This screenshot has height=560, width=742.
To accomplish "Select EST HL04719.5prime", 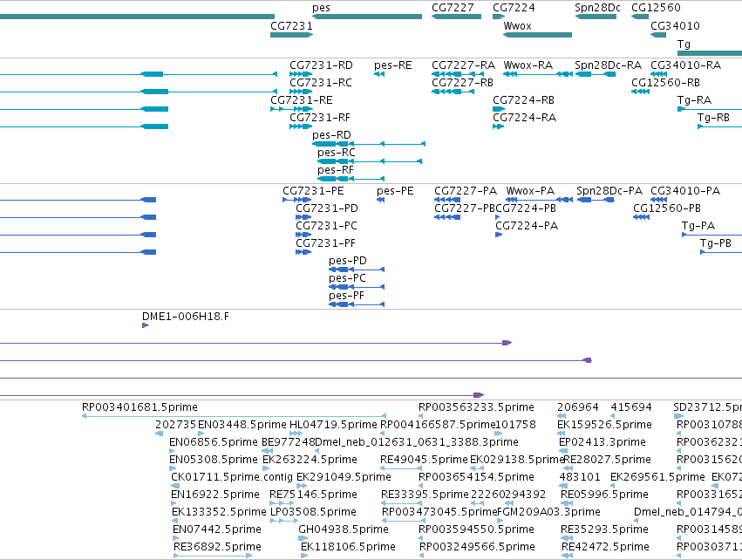I will (296, 434).
